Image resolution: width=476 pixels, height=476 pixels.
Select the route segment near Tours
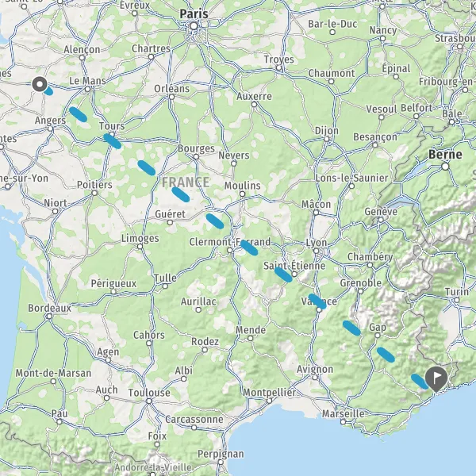(113, 141)
